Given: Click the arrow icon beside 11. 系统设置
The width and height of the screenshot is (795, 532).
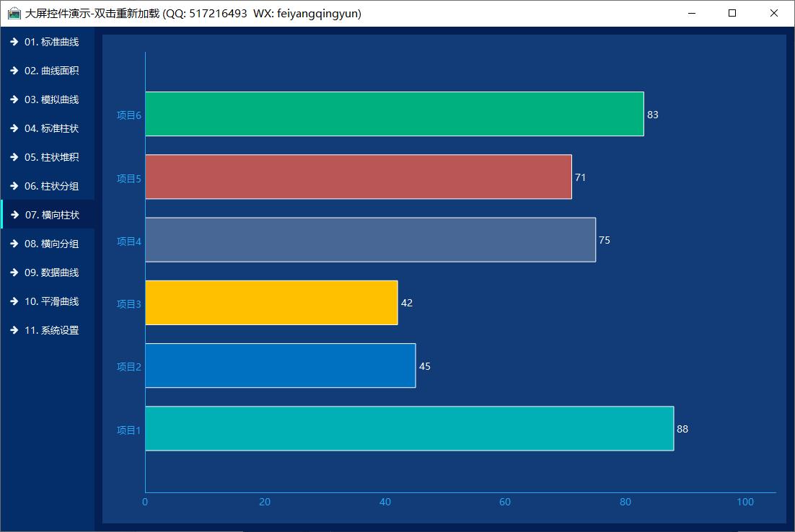Looking at the screenshot, I should click(x=14, y=330).
